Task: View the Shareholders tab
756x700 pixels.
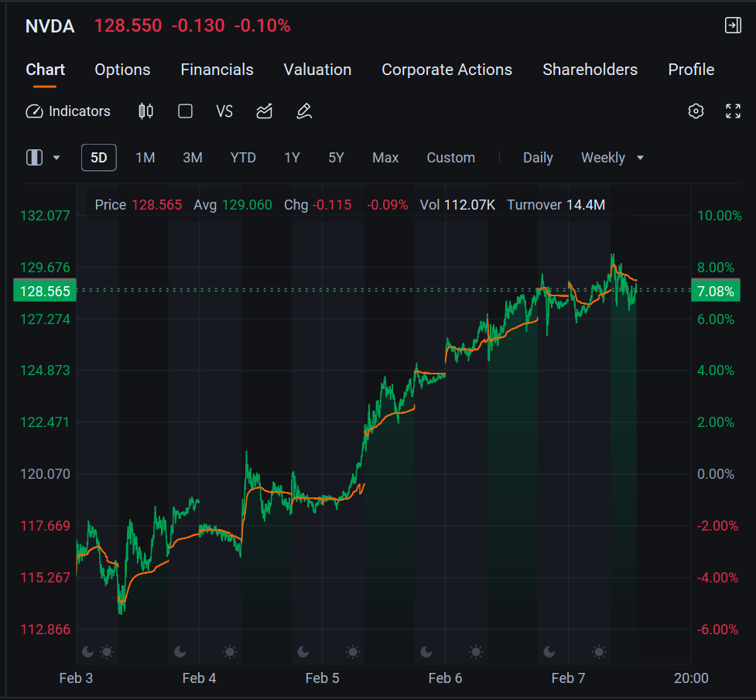Action: coord(590,70)
